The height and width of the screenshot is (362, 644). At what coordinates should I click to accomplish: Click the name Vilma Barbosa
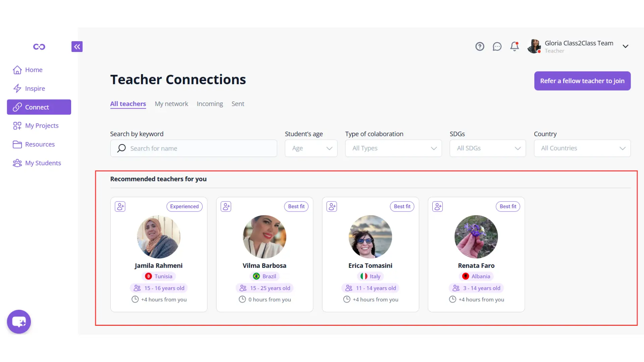tap(265, 265)
